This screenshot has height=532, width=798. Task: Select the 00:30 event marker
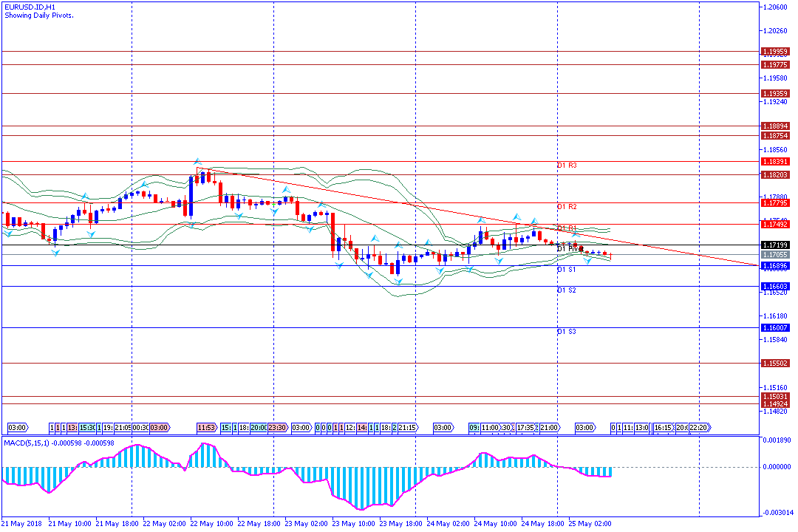[140, 428]
